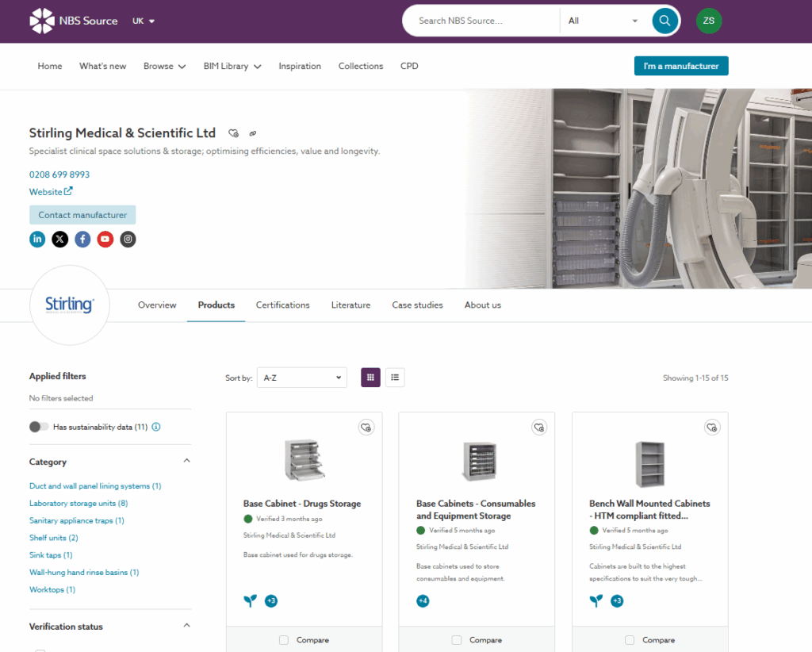Collapse the Category filter section
Screen dimensions: 812x652
pyautogui.click(x=187, y=461)
